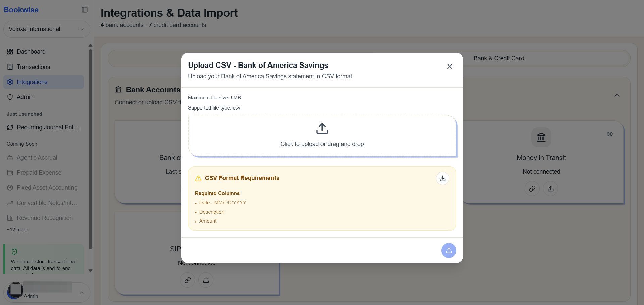
Task: Switch to Bank & Credit Card tab
Action: (x=499, y=58)
